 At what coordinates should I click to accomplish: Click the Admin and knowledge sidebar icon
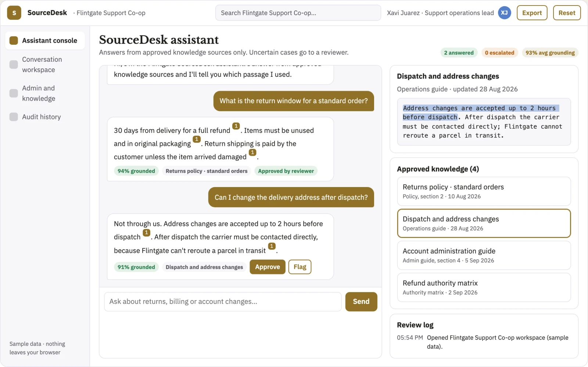point(14,93)
